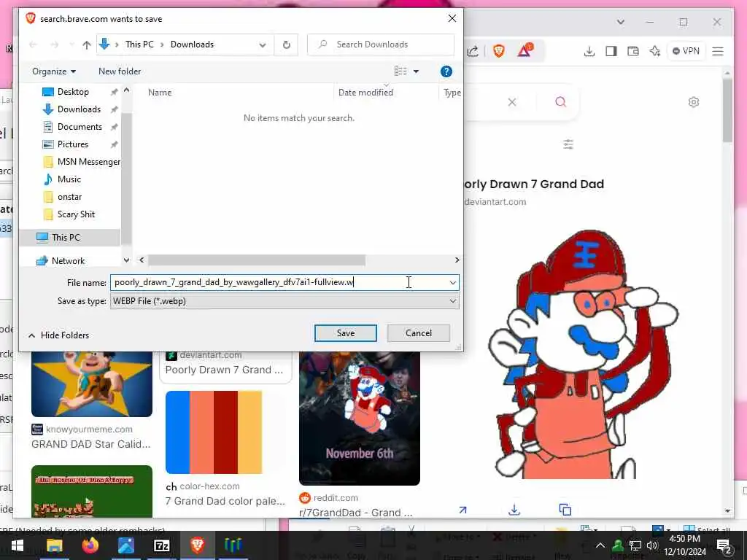Click the Search Downloads field
The width and height of the screenshot is (747, 560).
click(x=380, y=44)
